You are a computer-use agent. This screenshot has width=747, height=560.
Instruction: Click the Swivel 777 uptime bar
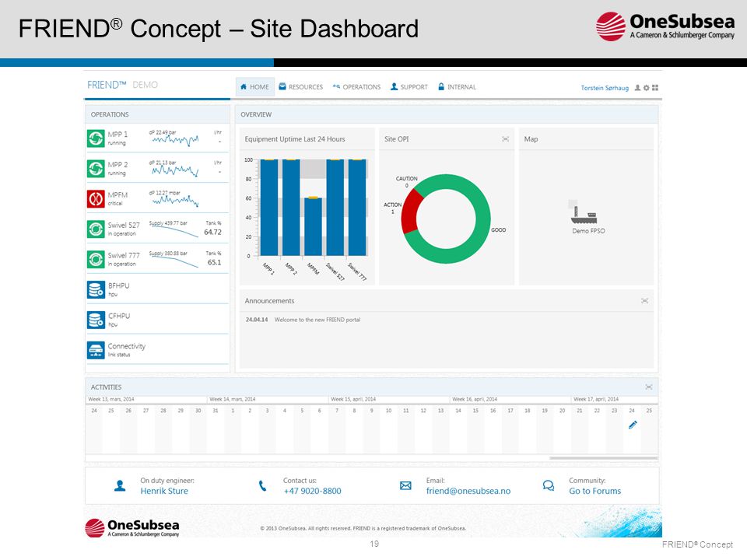(357, 208)
